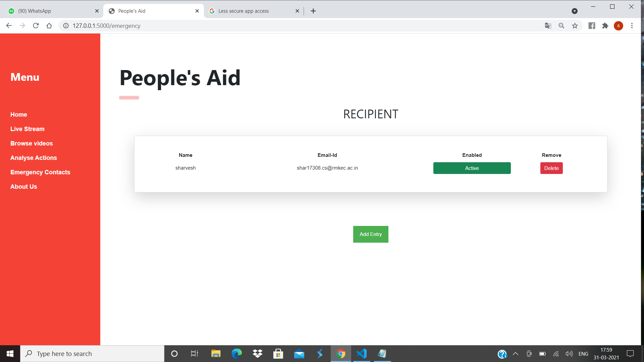Go to Live Stream page
The width and height of the screenshot is (644, 362).
coord(28,129)
